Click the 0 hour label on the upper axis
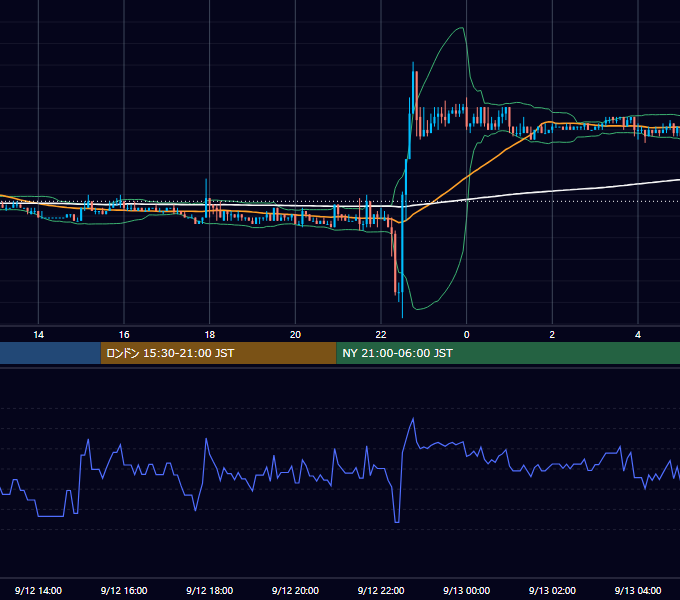 [467, 334]
